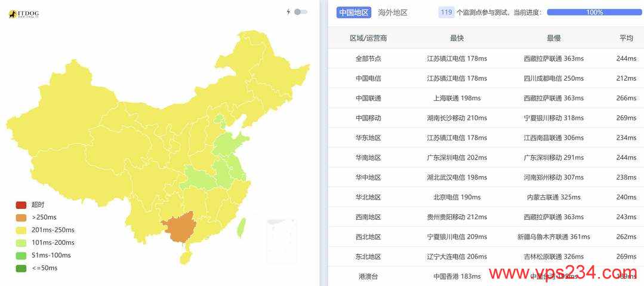Image resolution: width=644 pixels, height=286 pixels.
Task: Toggle the 101ms-200ms legend item
Action: pyautogui.click(x=45, y=243)
